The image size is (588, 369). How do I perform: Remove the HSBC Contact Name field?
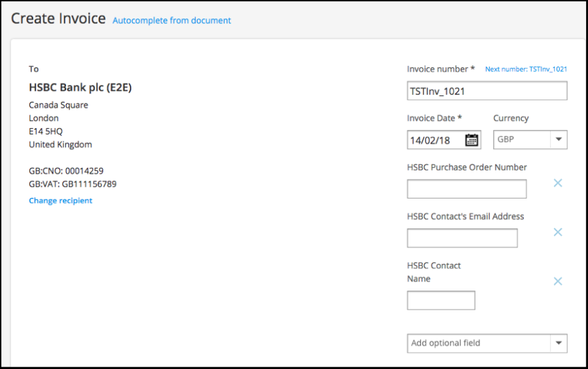click(558, 281)
